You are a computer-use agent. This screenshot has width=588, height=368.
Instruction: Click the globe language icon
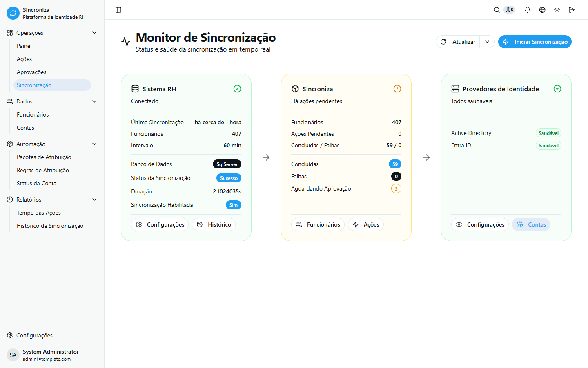pos(542,10)
